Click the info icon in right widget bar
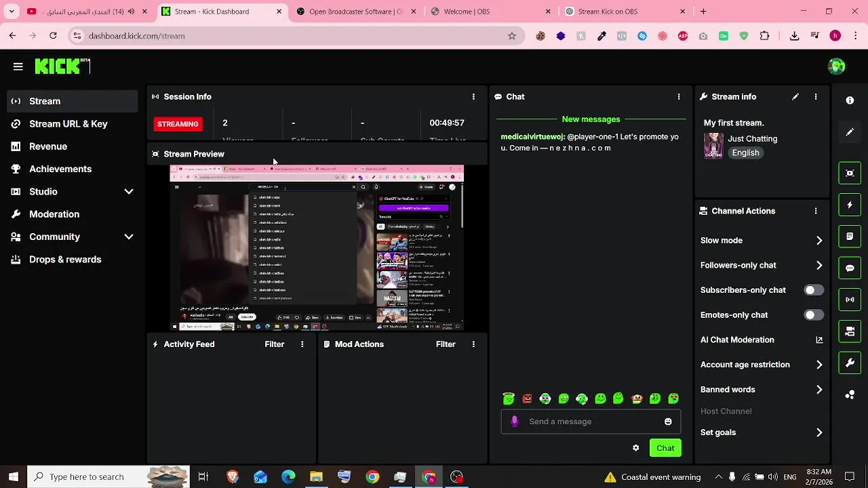 [850, 100]
